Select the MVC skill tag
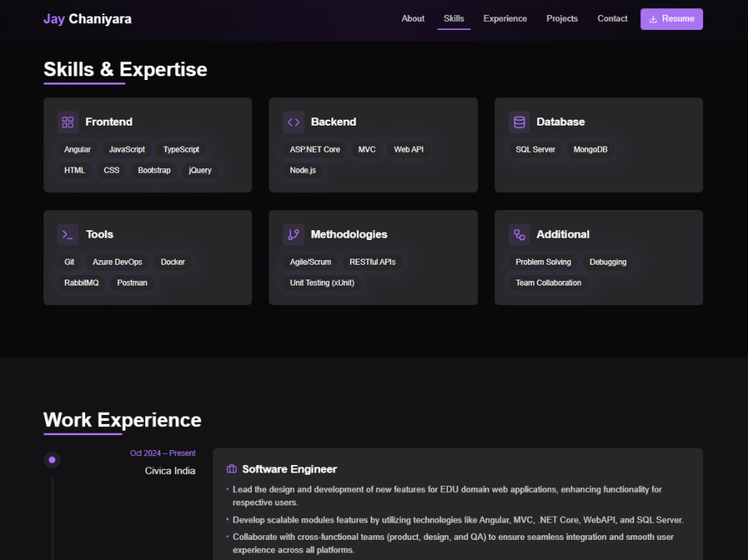This screenshot has width=748, height=560. 367,150
